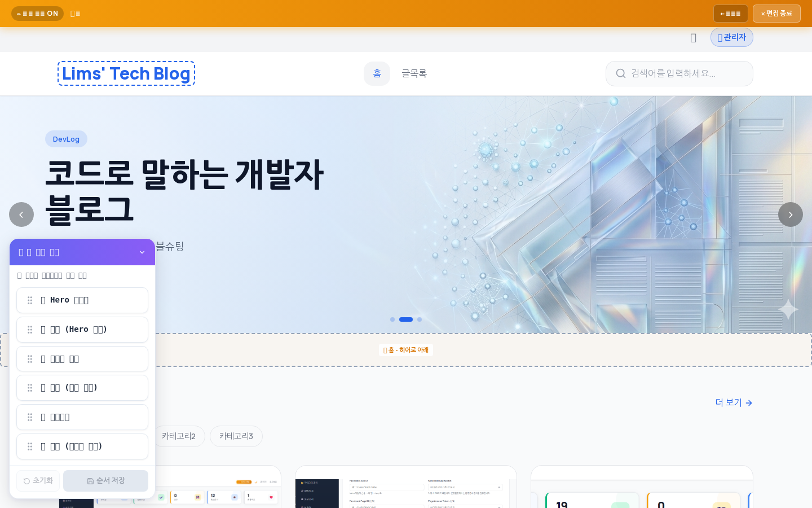Click the magnifier icon in the search bar
The width and height of the screenshot is (812, 508).
pyautogui.click(x=621, y=73)
